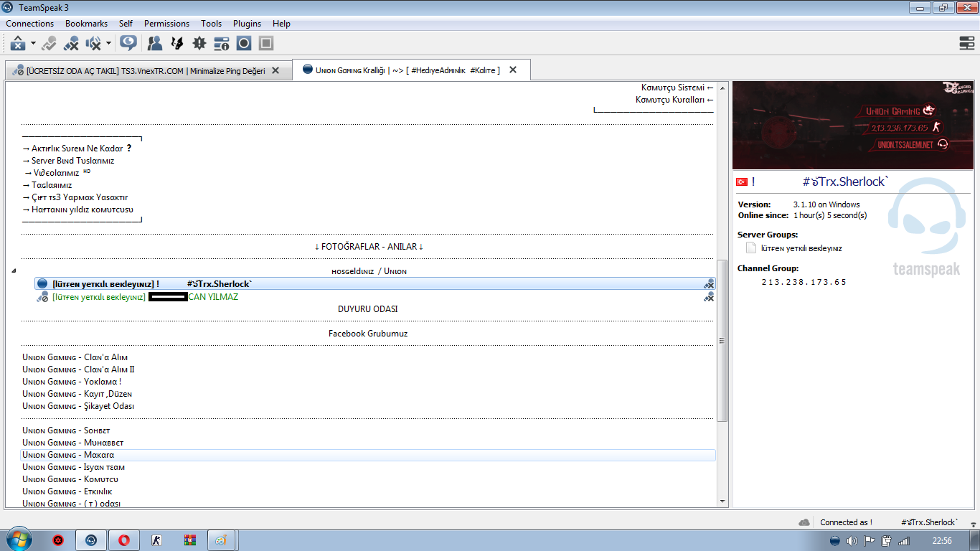The image size is (980, 551).
Task: Select the Union Gaming - Etkinlik channel
Action: click(67, 491)
